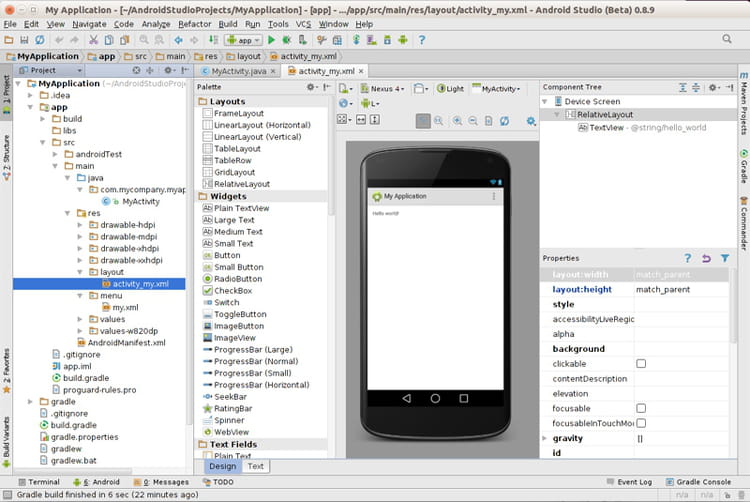Click the Debug app bug icon

click(287, 40)
